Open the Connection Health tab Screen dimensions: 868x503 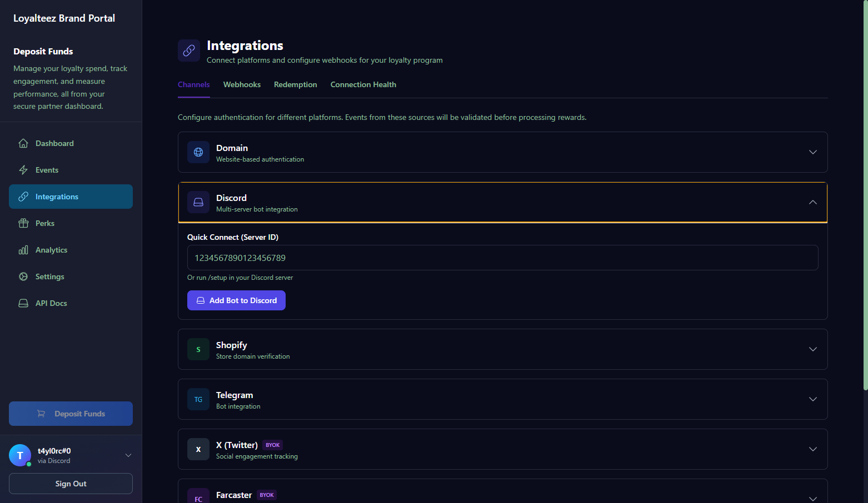(x=363, y=84)
